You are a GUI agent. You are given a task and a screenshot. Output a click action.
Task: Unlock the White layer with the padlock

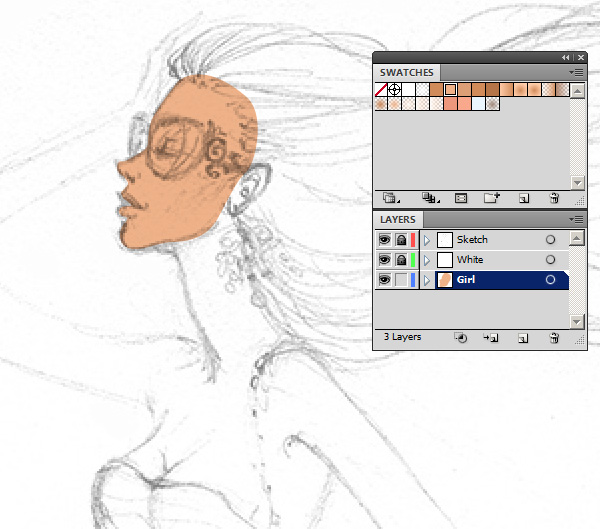point(401,260)
